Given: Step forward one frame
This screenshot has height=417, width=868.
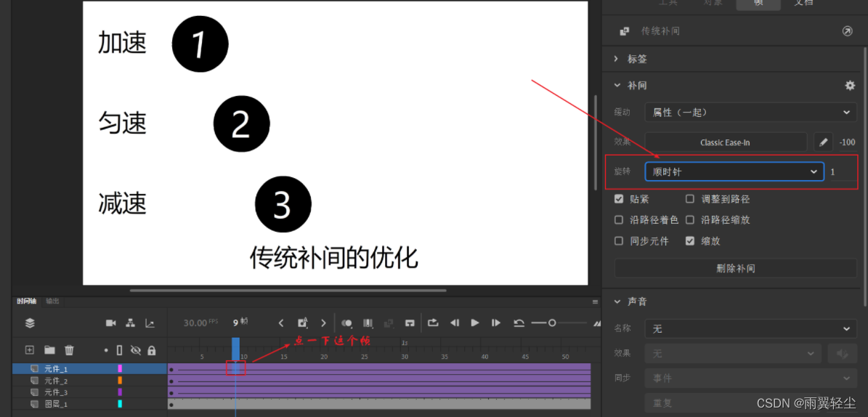Looking at the screenshot, I should [x=496, y=323].
